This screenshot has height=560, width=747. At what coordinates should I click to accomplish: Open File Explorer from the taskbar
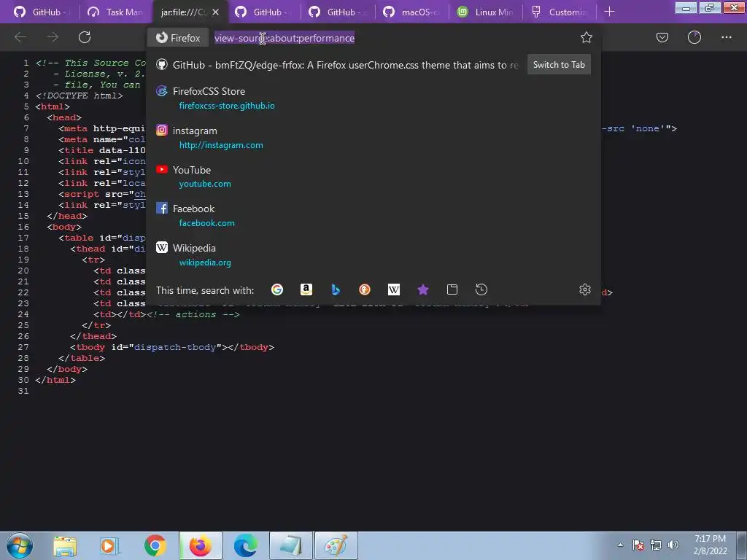point(65,546)
